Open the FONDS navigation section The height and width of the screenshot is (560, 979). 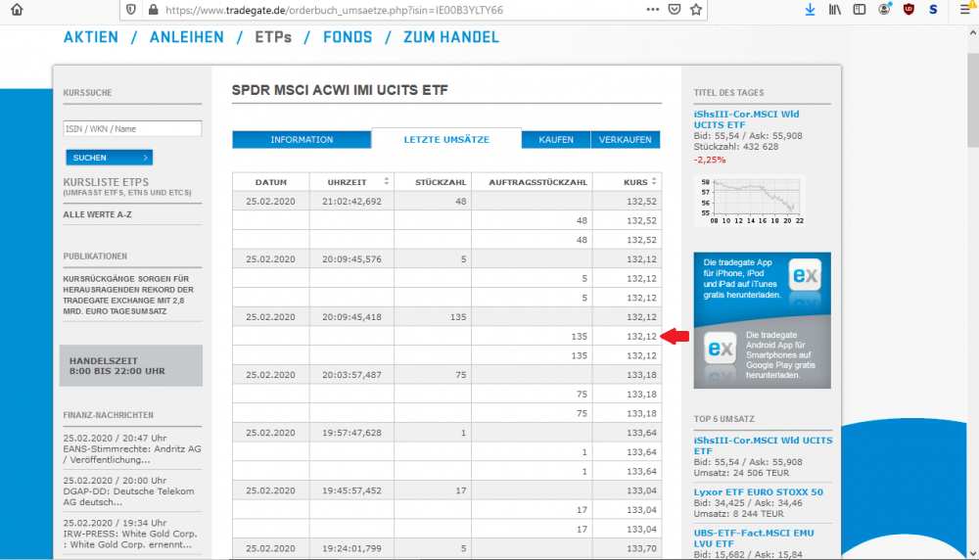(348, 37)
